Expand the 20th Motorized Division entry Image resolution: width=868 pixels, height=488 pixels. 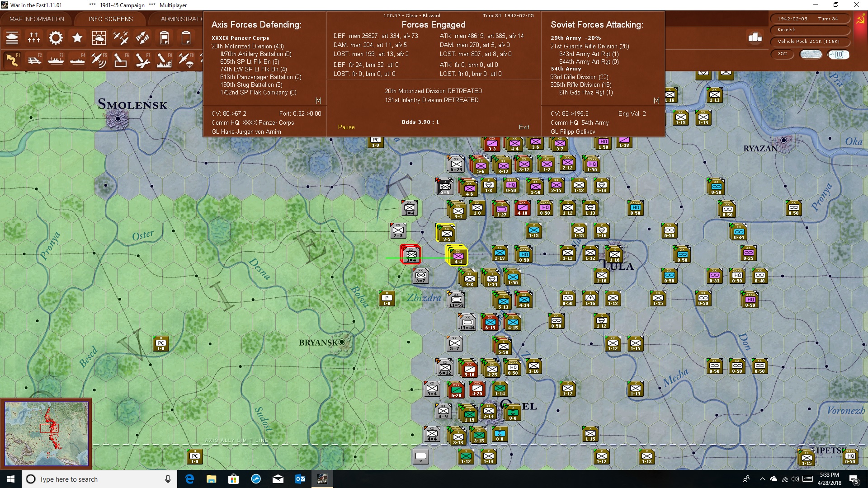(247, 46)
